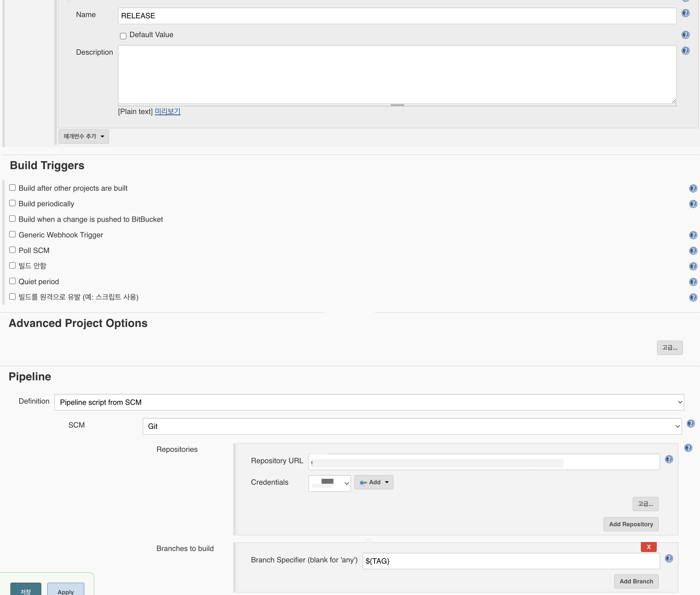Screen dimensions: 700x595
Task: Open the Pipeline Definition dropdown
Action: click(369, 402)
